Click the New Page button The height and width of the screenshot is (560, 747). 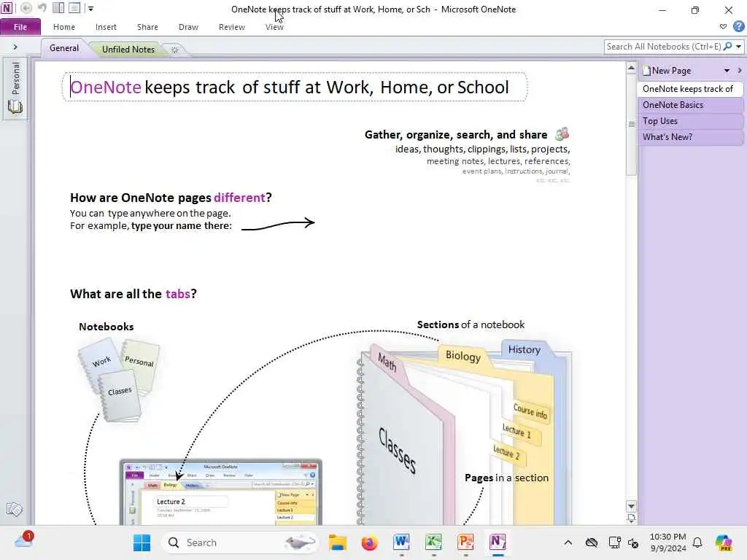click(x=667, y=71)
